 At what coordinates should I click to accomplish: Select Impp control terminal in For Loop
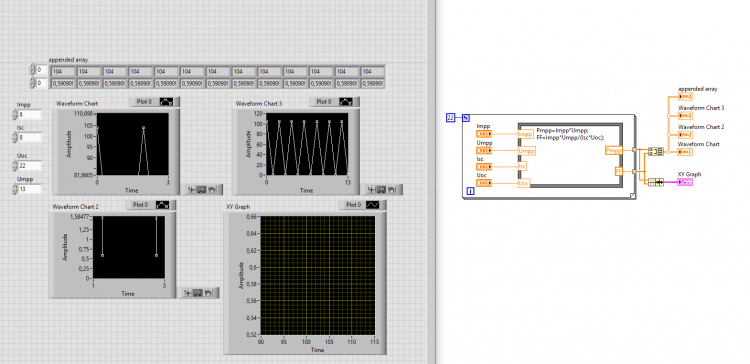point(485,134)
